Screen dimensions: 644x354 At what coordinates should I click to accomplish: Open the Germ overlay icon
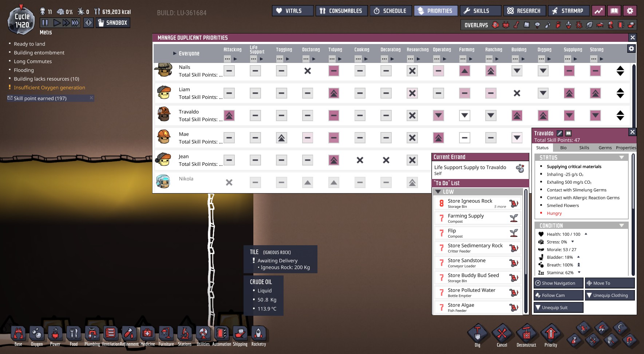pyautogui.click(x=579, y=25)
